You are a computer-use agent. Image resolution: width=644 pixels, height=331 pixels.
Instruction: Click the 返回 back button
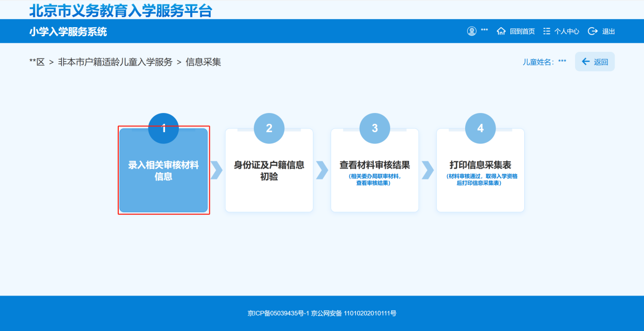(x=595, y=62)
